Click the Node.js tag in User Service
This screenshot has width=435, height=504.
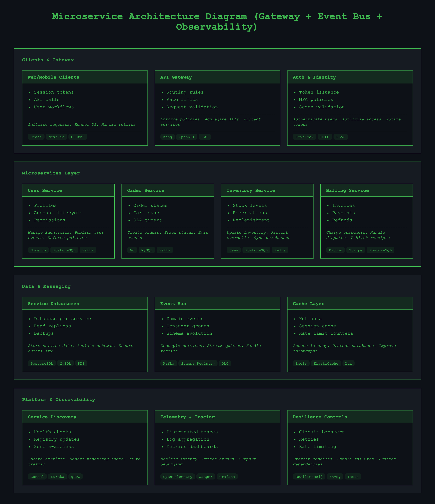coord(38,250)
